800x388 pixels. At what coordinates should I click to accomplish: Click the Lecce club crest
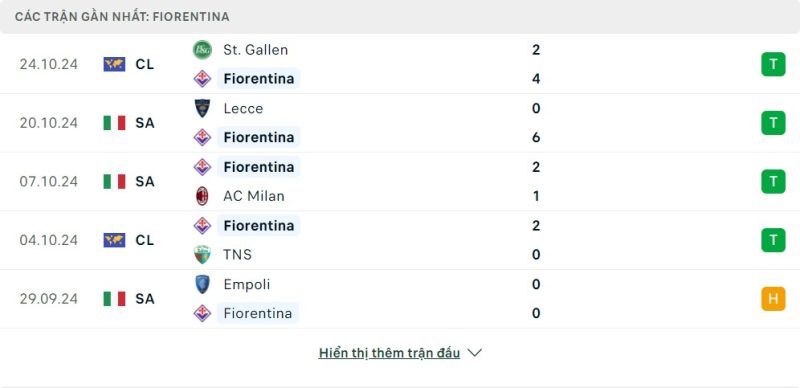pyautogui.click(x=202, y=108)
